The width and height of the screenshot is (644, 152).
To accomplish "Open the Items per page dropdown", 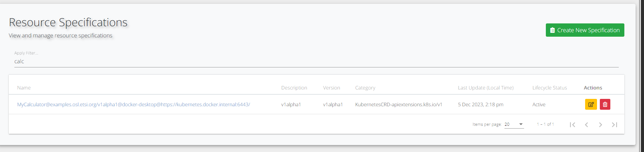I will tap(514, 124).
